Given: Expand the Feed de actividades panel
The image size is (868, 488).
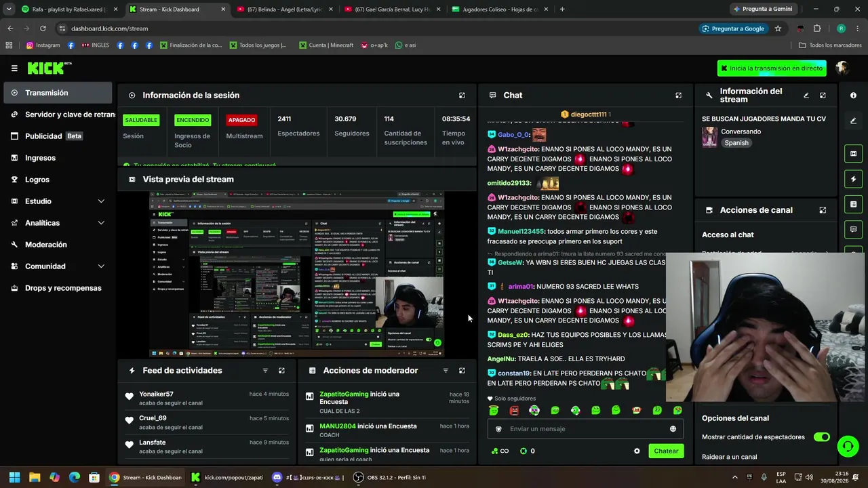Looking at the screenshot, I should pos(281,371).
